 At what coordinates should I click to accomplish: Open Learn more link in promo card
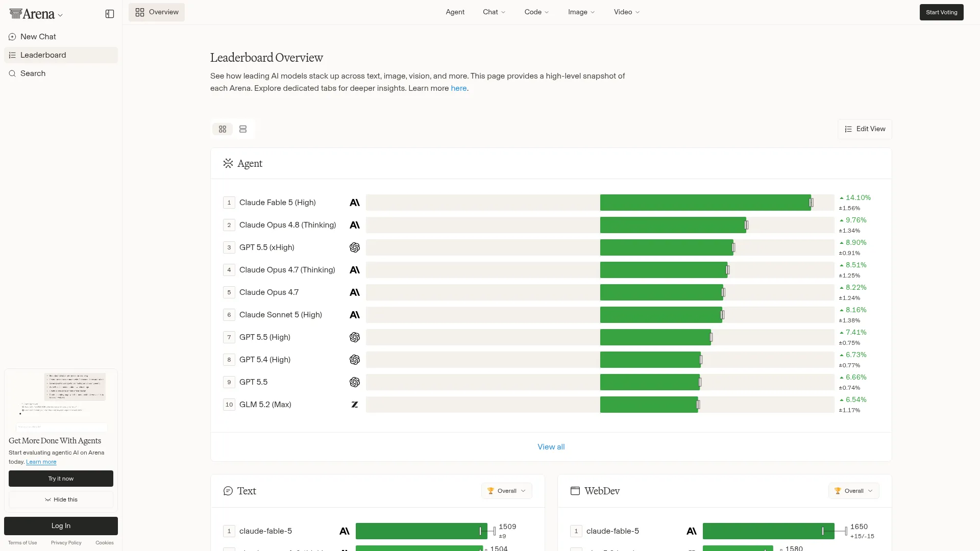[41, 462]
